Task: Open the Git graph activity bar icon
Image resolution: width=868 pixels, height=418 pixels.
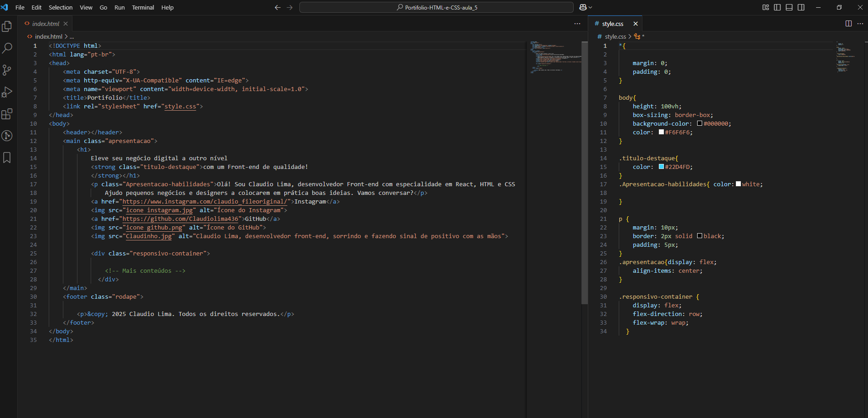Action: pyautogui.click(x=7, y=135)
